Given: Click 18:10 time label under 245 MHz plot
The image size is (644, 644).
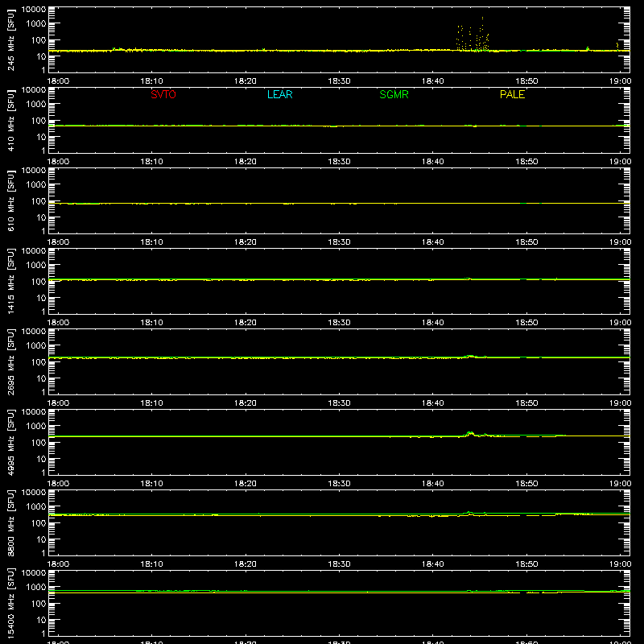Looking at the screenshot, I should pos(151,81).
